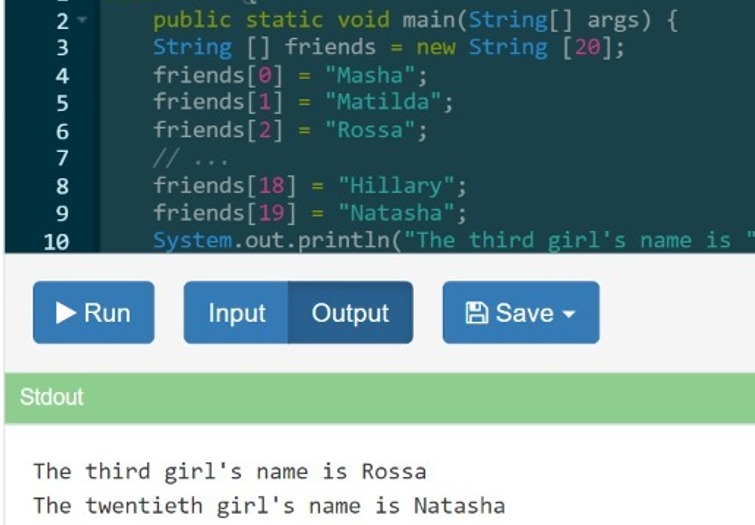Click the "Natasha" string on line 9

tap(402, 213)
